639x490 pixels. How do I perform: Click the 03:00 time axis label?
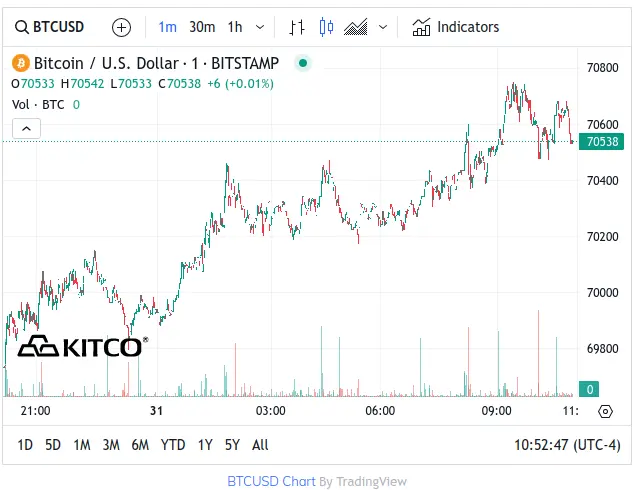tap(271, 411)
